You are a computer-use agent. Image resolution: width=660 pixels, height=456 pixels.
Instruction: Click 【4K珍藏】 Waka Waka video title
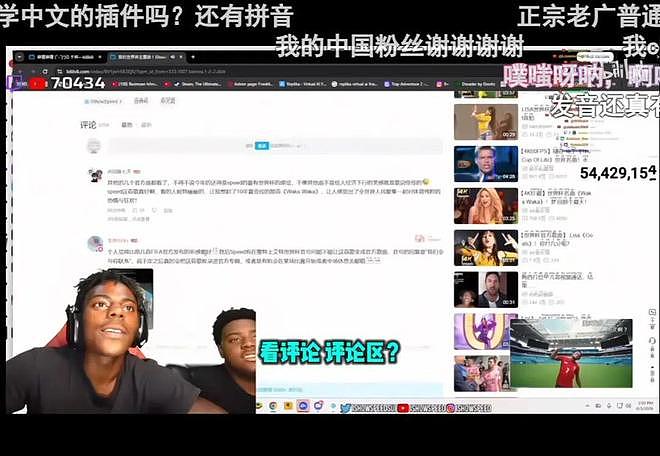(x=557, y=197)
